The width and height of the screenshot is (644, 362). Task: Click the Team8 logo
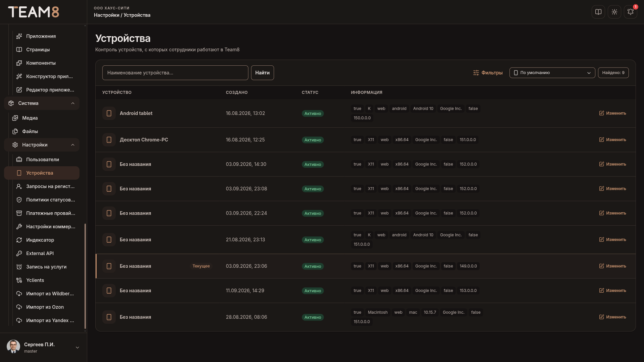(34, 12)
